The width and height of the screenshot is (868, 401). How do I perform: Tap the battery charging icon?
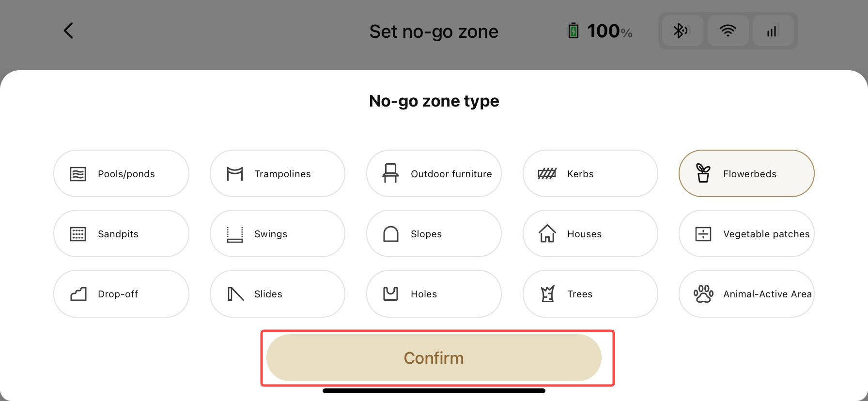click(x=573, y=31)
